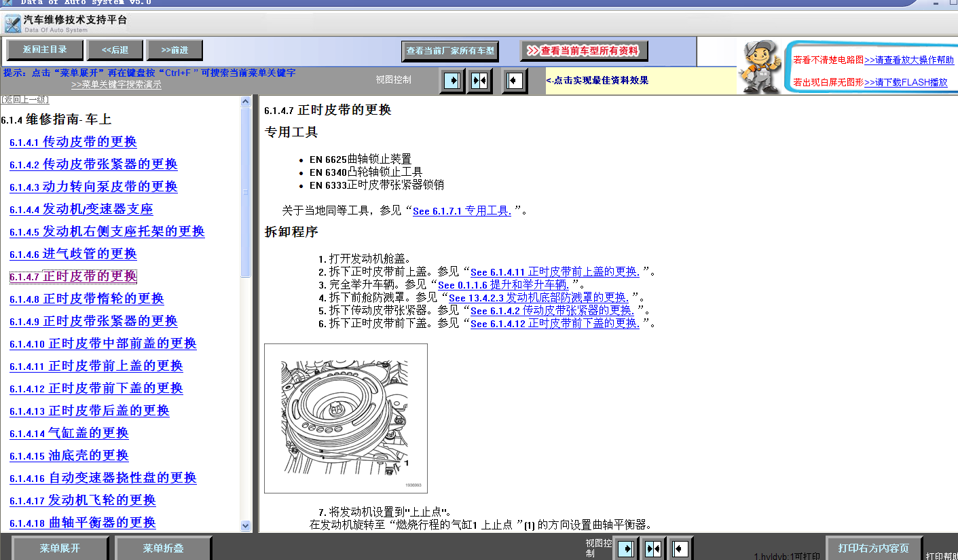
Task: Open 6.1.4.13 正时皮带后盖的更换
Action: pyautogui.click(x=90, y=411)
